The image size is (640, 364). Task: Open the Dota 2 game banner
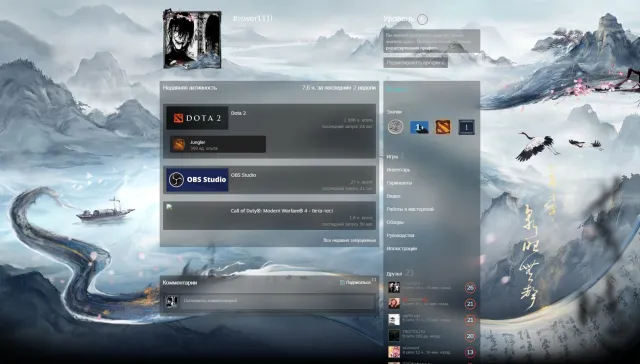click(x=197, y=118)
